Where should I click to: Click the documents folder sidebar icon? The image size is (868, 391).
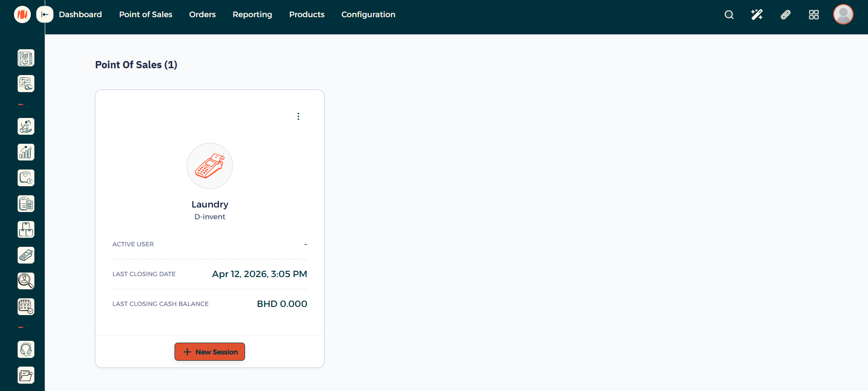26,375
